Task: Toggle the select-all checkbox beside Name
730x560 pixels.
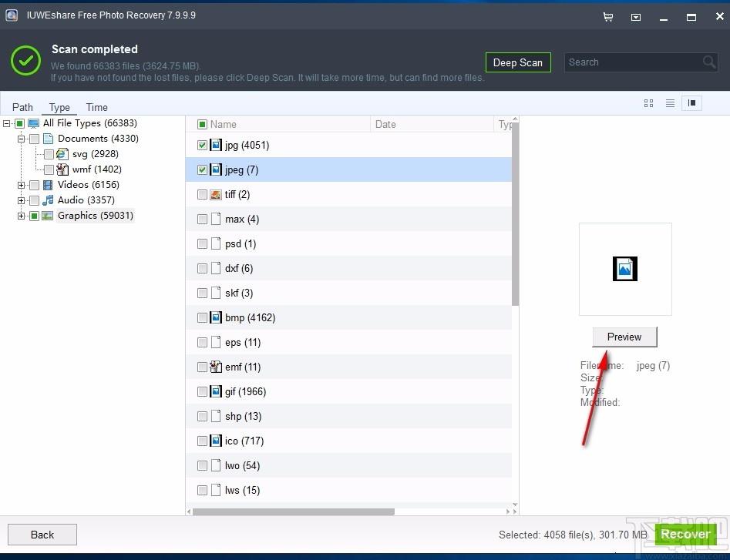Action: click(x=202, y=124)
